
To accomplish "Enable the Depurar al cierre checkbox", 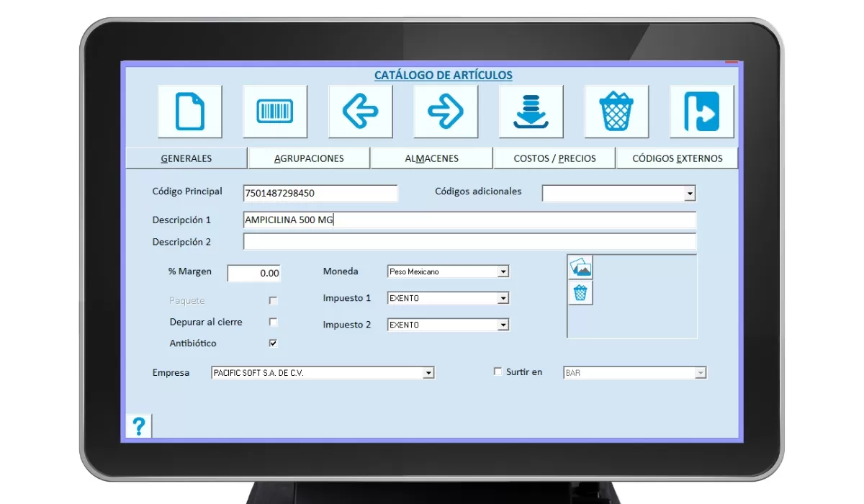I will (273, 322).
